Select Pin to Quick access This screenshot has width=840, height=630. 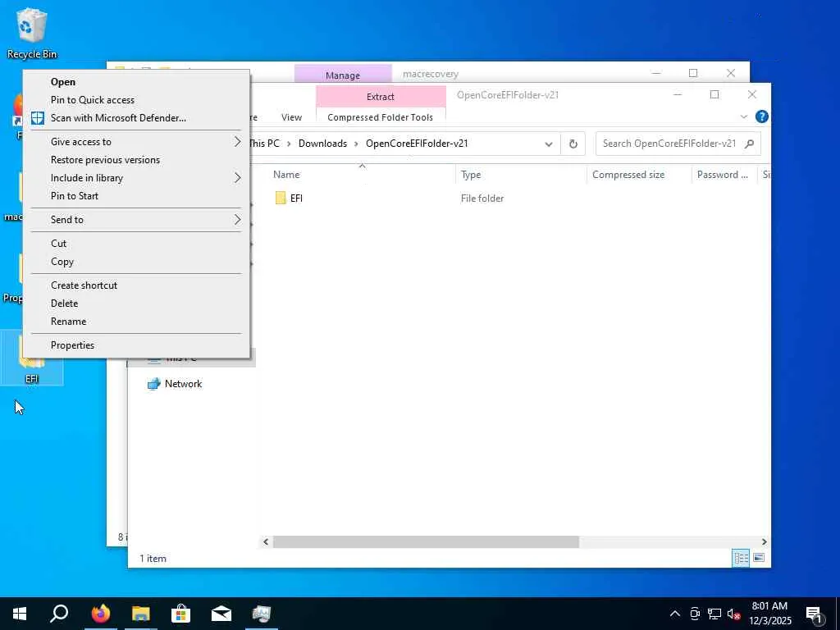click(x=137, y=99)
